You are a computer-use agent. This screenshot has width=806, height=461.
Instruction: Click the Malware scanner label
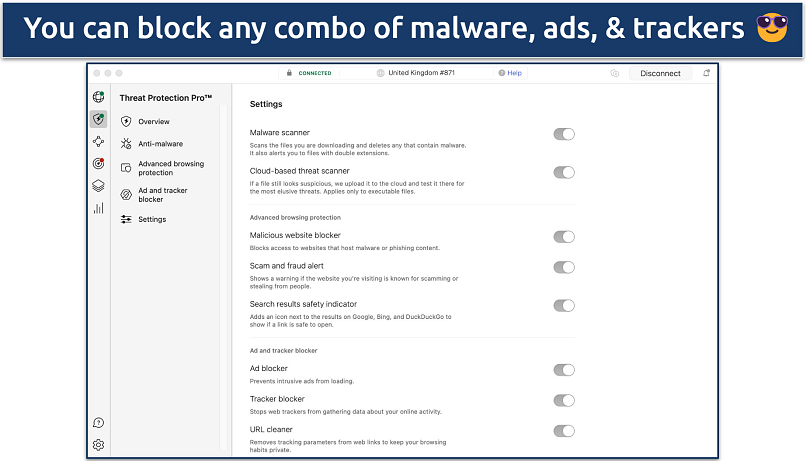coord(280,133)
